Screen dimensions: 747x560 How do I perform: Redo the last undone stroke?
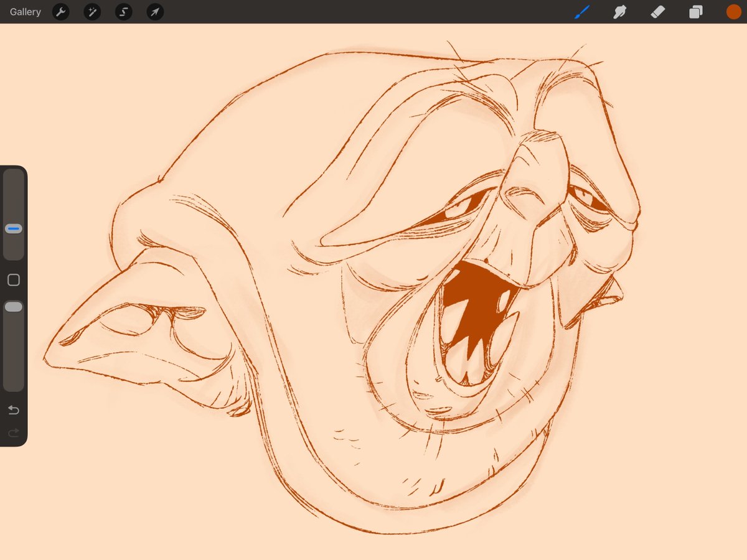pos(14,432)
